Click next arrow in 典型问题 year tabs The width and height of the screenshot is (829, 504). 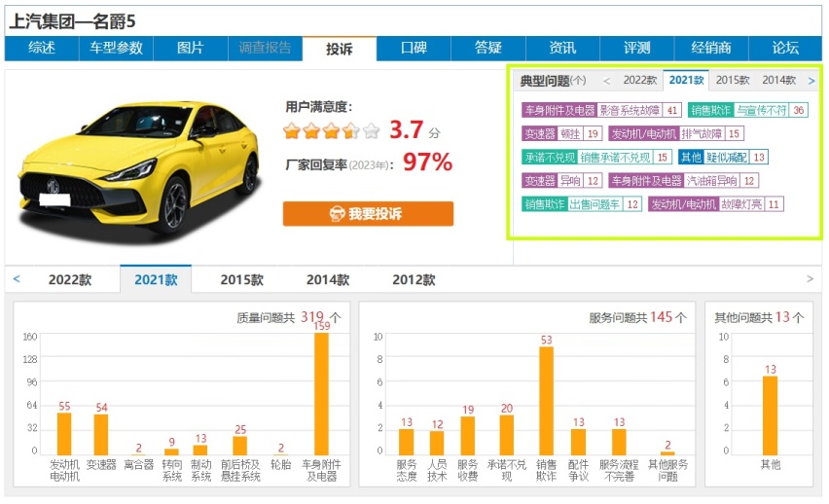coord(811,81)
